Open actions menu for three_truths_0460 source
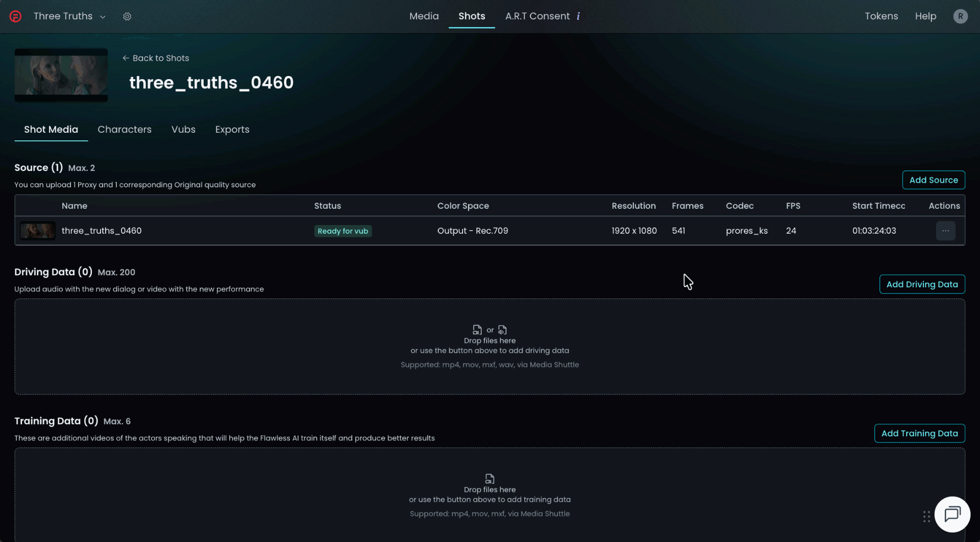Screen dimensions: 980x542 point(945,231)
